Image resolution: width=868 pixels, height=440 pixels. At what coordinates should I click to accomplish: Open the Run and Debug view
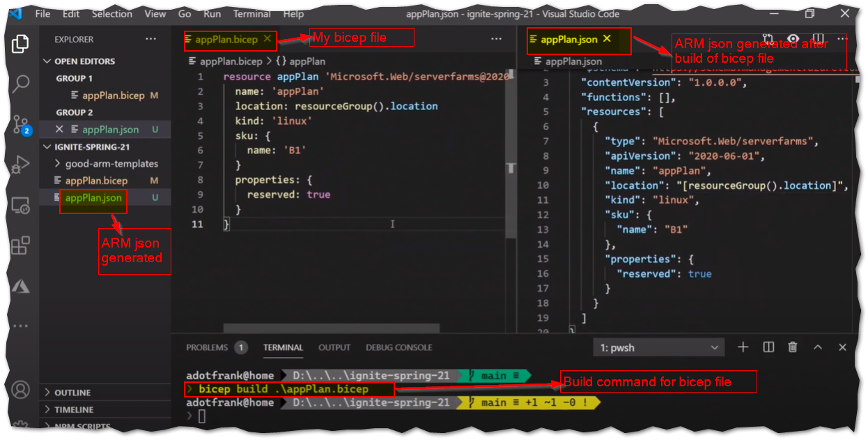[x=21, y=165]
